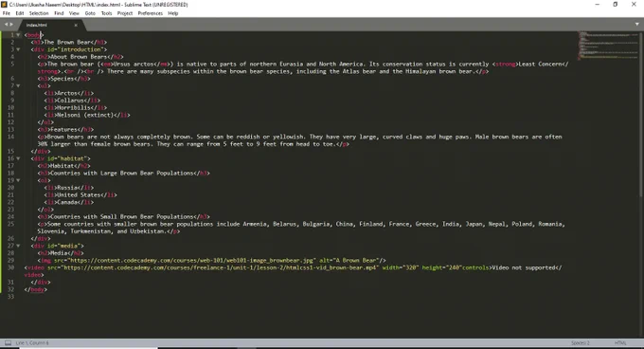Change indentation via Spaces: 2
The height and width of the screenshot is (349, 644).
point(580,342)
